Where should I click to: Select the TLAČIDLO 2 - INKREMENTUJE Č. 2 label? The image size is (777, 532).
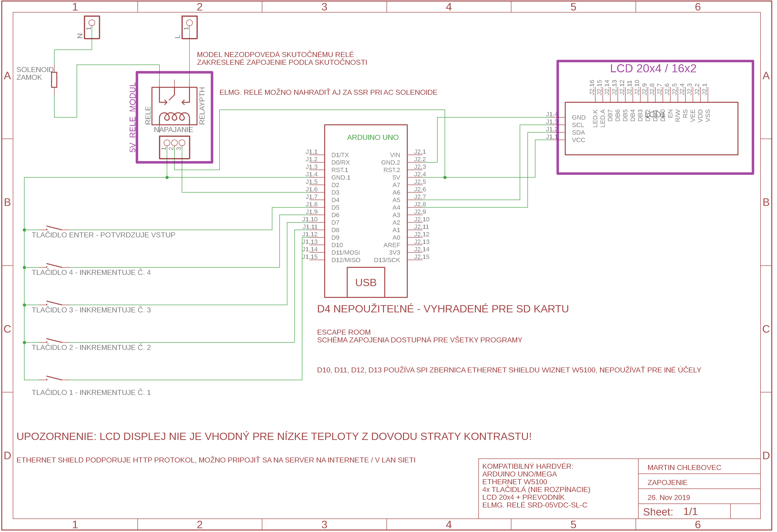pyautogui.click(x=91, y=347)
